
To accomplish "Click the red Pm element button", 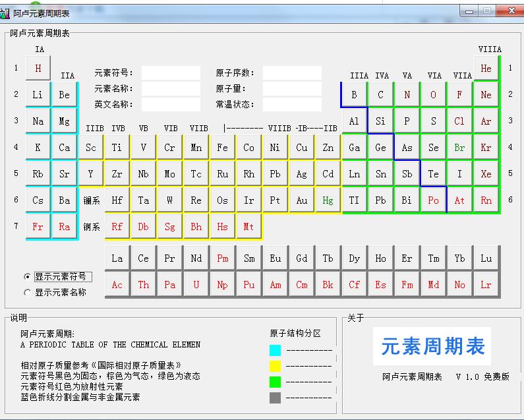I will (x=223, y=258).
